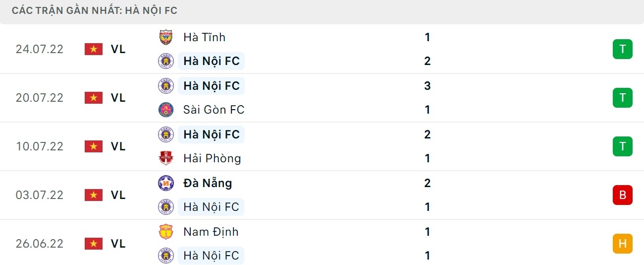This screenshot has width=644, height=265.
Task: Click the 26.06.22 match date
Action: pyautogui.click(x=40, y=244)
